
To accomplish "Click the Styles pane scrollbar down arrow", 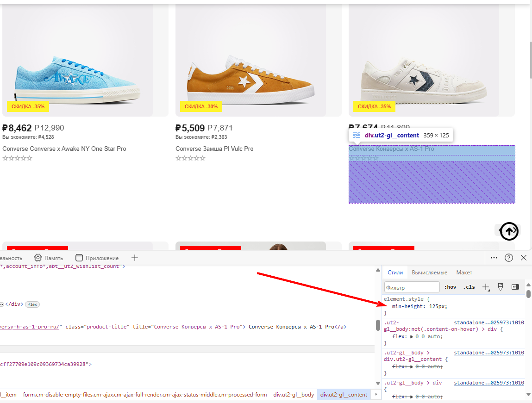I will point(528,394).
